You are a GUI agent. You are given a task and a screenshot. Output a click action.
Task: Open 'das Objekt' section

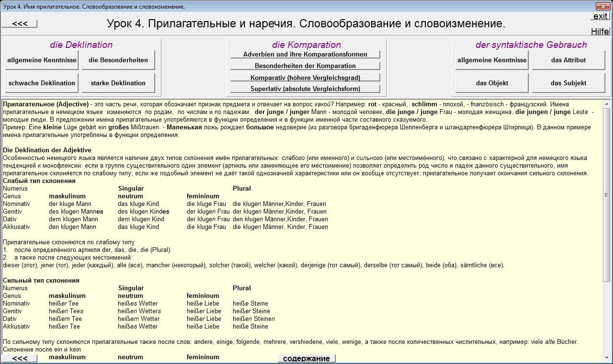(492, 83)
